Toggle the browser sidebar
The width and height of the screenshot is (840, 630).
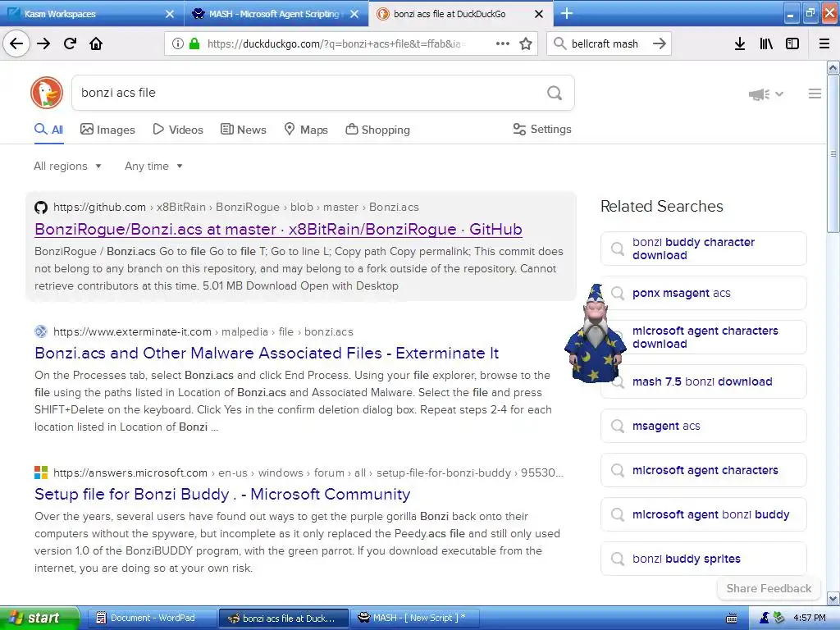792,43
